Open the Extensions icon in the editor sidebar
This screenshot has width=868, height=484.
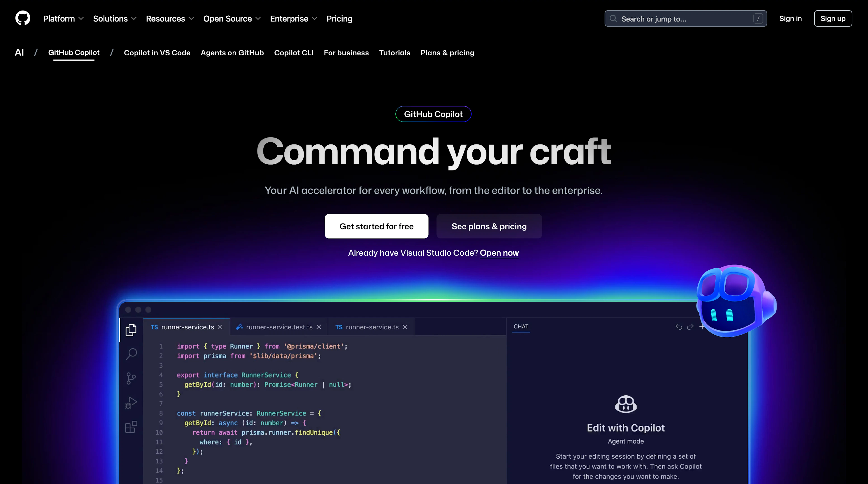(x=131, y=427)
